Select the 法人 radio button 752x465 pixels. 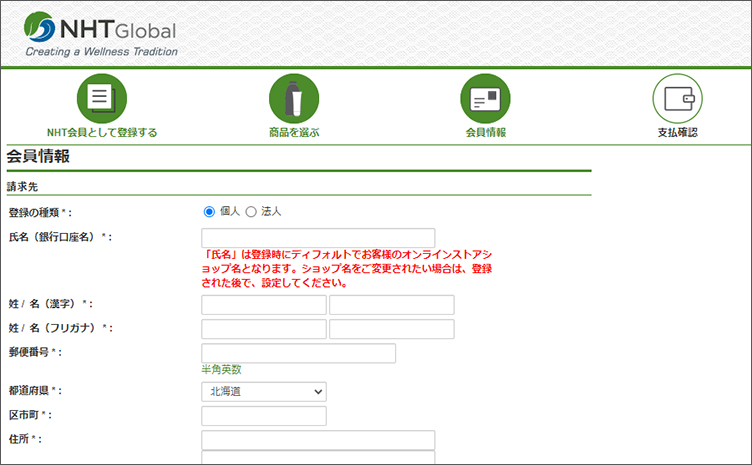click(251, 212)
